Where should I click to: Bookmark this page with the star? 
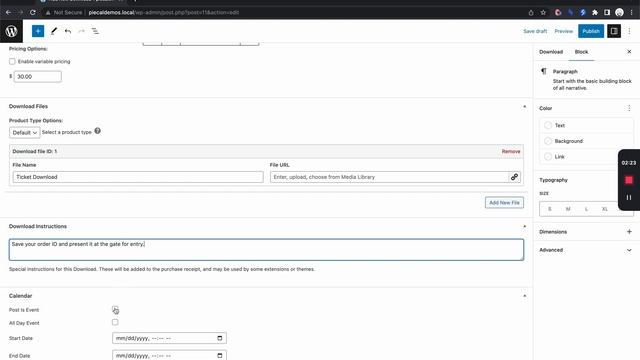point(543,12)
